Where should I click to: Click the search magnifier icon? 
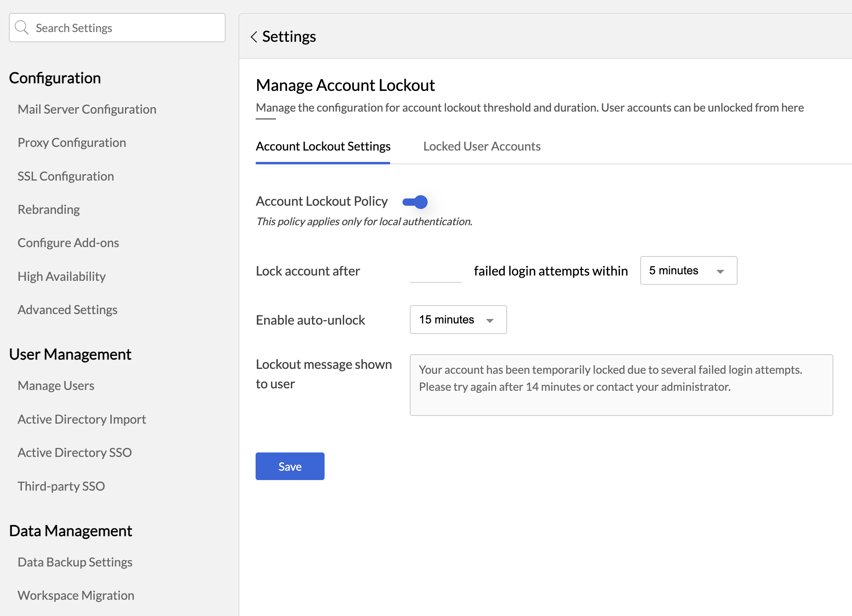(22, 28)
